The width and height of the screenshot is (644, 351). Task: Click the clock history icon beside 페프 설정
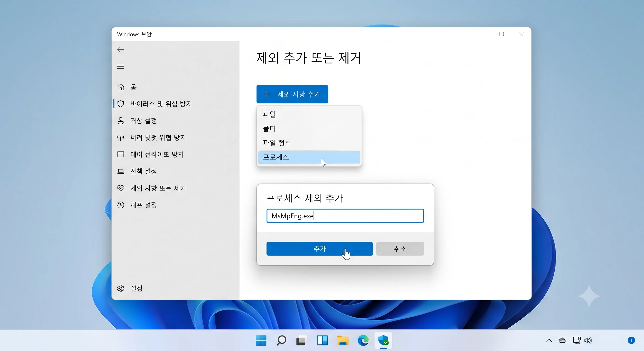[x=121, y=205]
